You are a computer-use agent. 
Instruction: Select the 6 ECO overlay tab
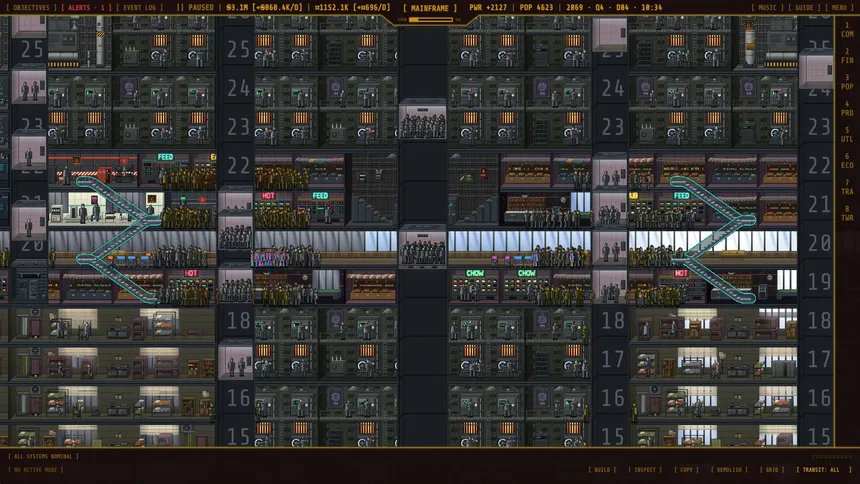tap(847, 161)
